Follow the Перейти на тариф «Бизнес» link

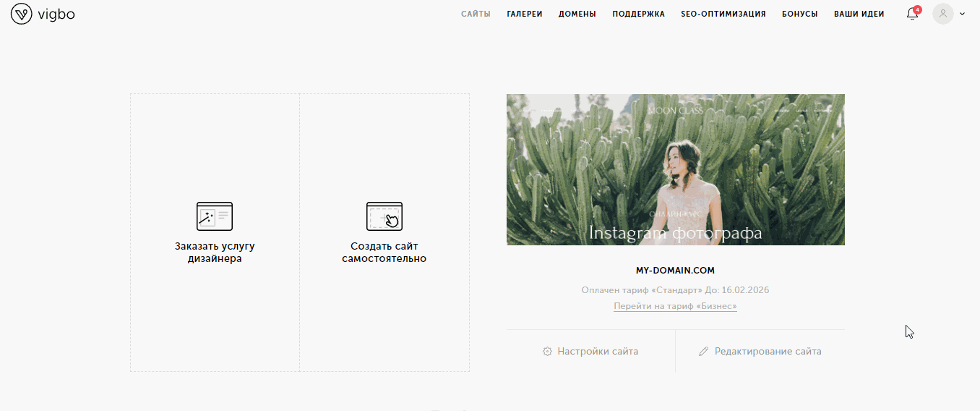point(675,306)
